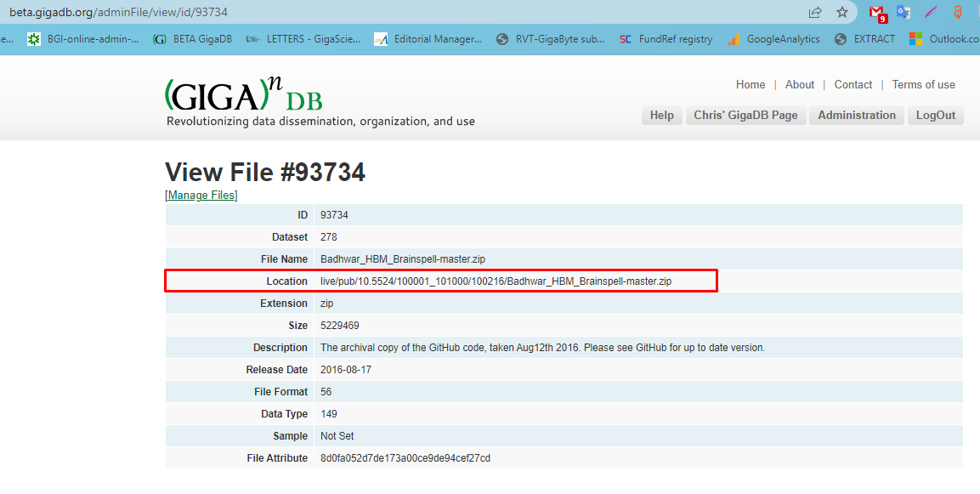
Task: Open the Outlook.com bookmark icon
Action: coord(921,38)
